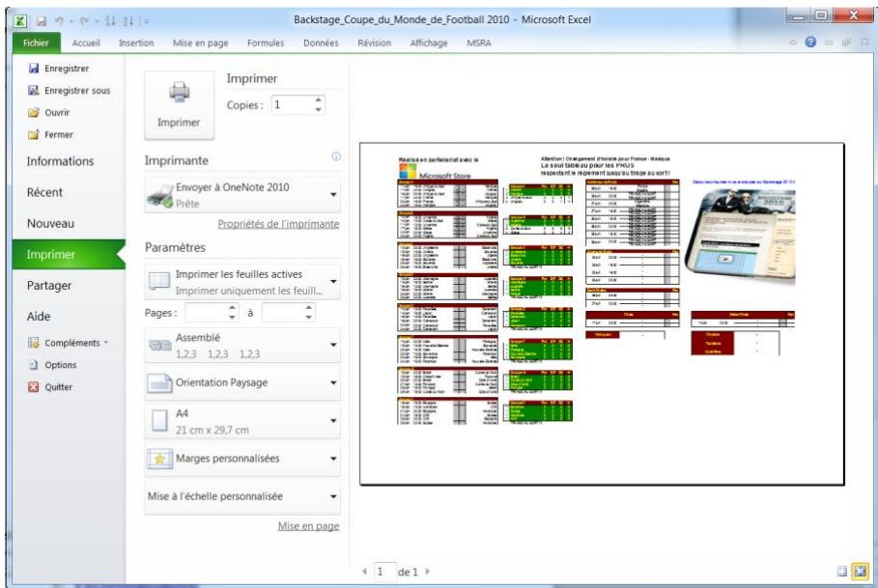Go to previous page arrow
The width and height of the screenshot is (878, 588).
(364, 572)
